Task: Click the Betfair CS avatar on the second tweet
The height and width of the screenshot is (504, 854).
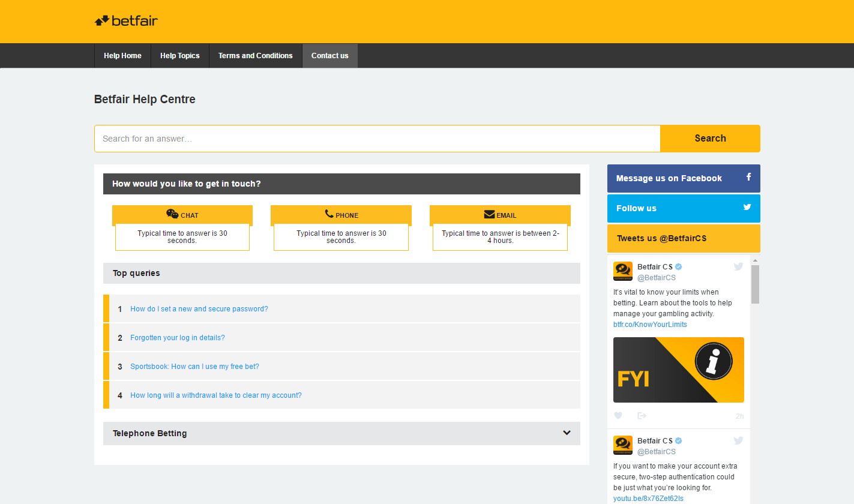Action: (x=623, y=445)
